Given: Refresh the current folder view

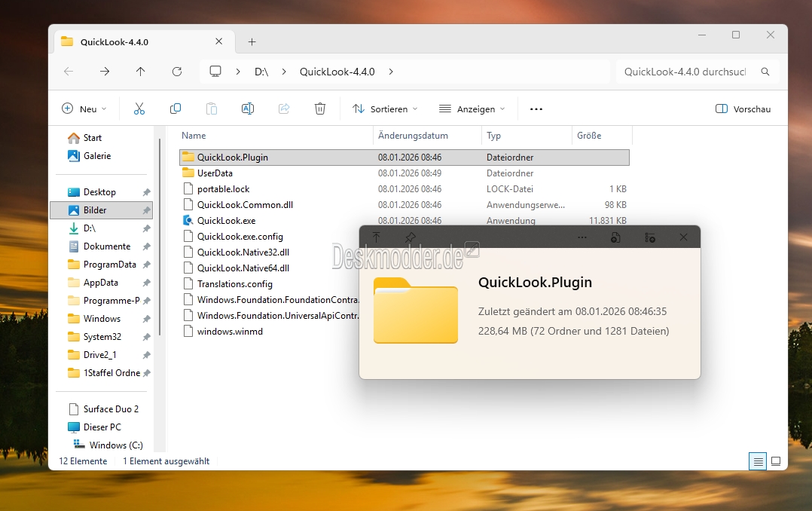Looking at the screenshot, I should pos(177,72).
